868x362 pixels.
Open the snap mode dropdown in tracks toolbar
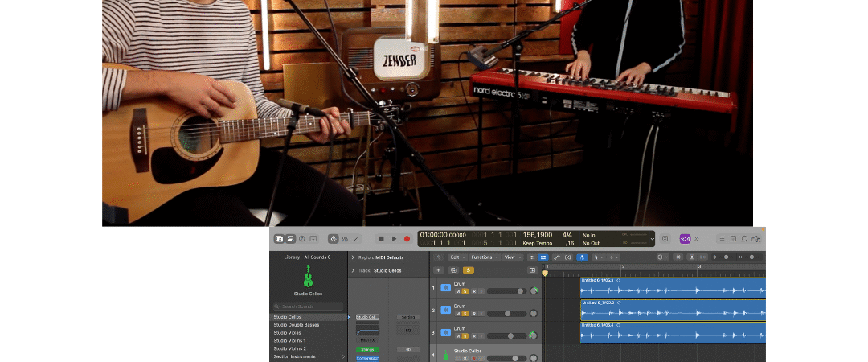(662, 257)
